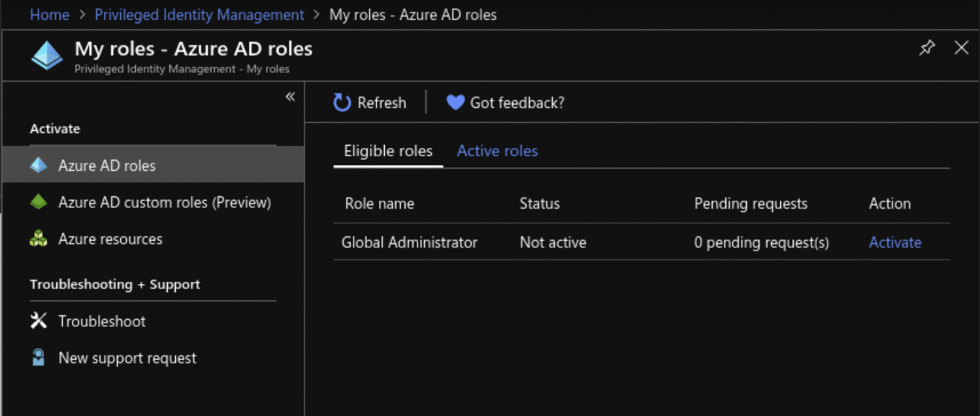Click the 0 pending request(s) cell

tap(762, 243)
